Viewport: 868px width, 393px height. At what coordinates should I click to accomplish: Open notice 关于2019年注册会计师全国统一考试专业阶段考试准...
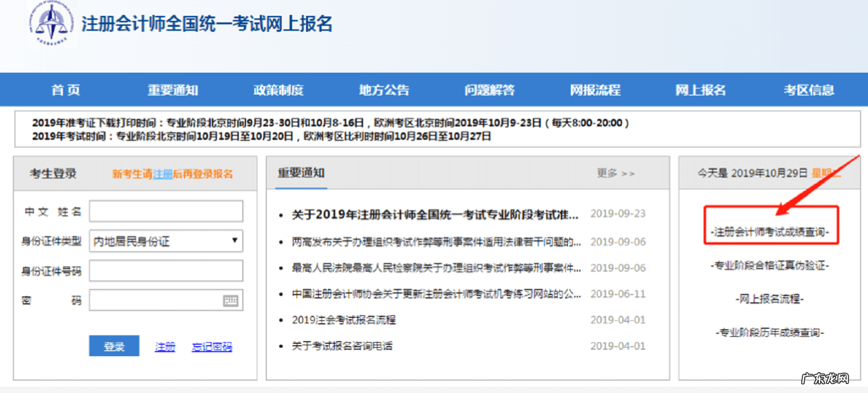435,215
